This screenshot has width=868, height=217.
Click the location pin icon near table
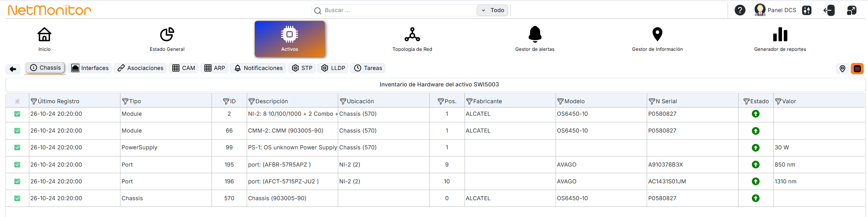(x=843, y=69)
